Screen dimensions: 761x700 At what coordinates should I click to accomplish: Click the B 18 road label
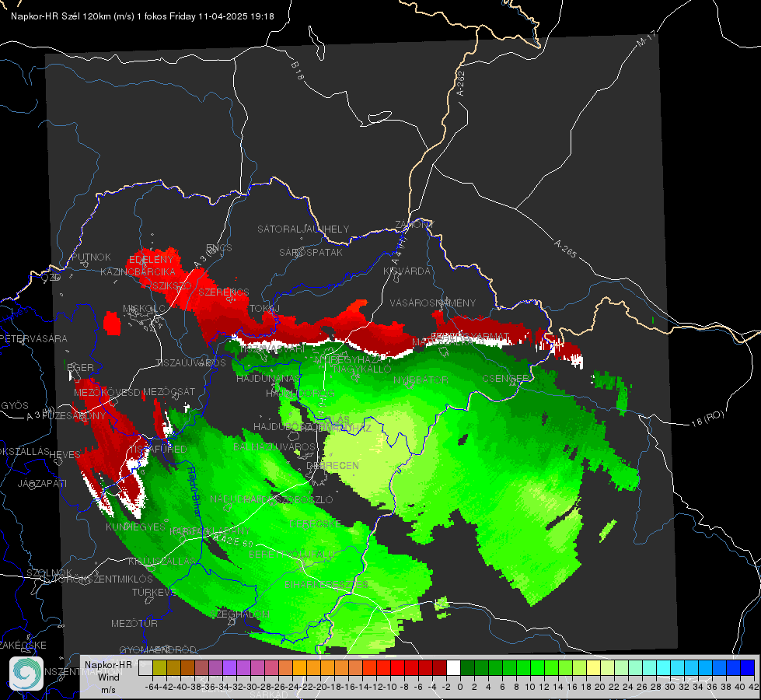(298, 71)
